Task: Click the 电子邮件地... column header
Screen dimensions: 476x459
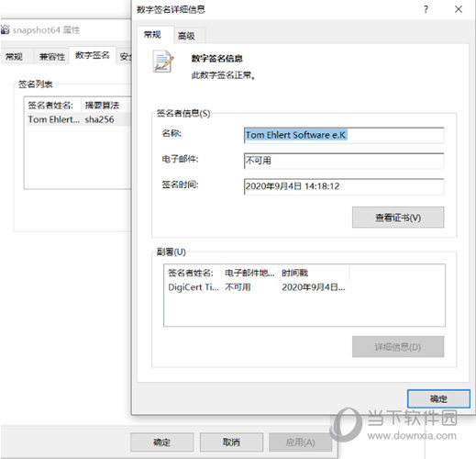Action: coord(249,273)
